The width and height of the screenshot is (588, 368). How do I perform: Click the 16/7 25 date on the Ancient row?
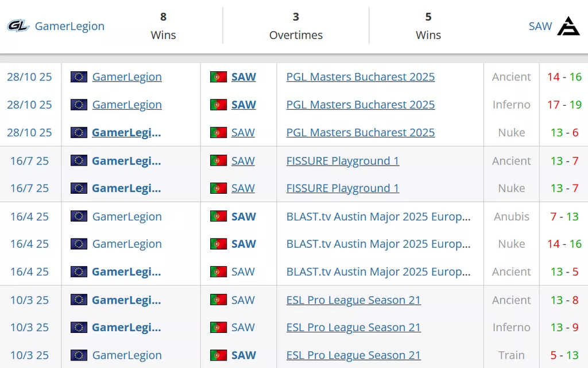29,161
